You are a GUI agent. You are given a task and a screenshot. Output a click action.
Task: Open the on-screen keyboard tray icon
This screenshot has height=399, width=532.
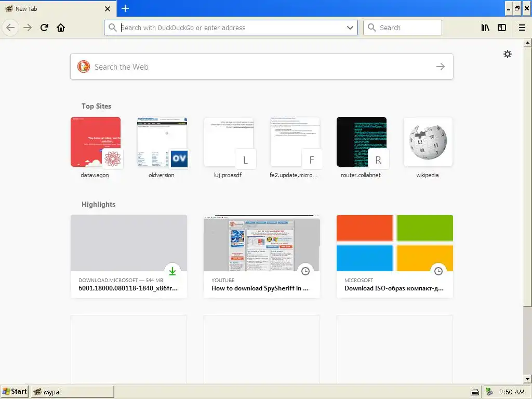pyautogui.click(x=475, y=392)
